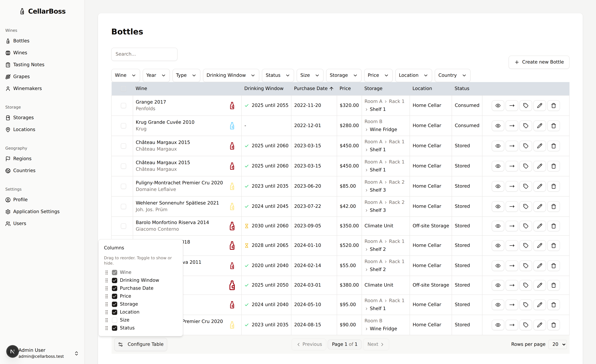Delete the bottle purchased 2024-03-01
This screenshot has height=364, width=596.
[553, 285]
